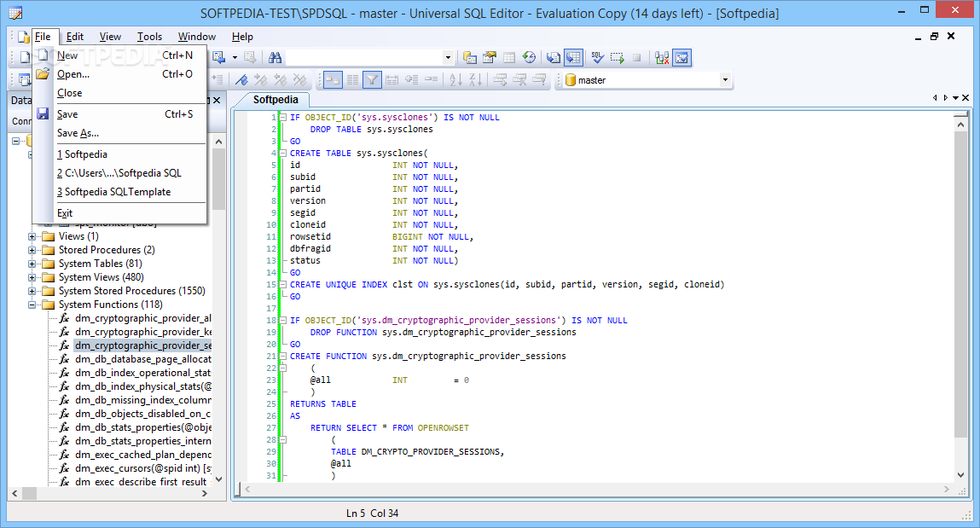Click the Ln 5 Col 34 status text
This screenshot has width=980, height=528.
click(373, 513)
